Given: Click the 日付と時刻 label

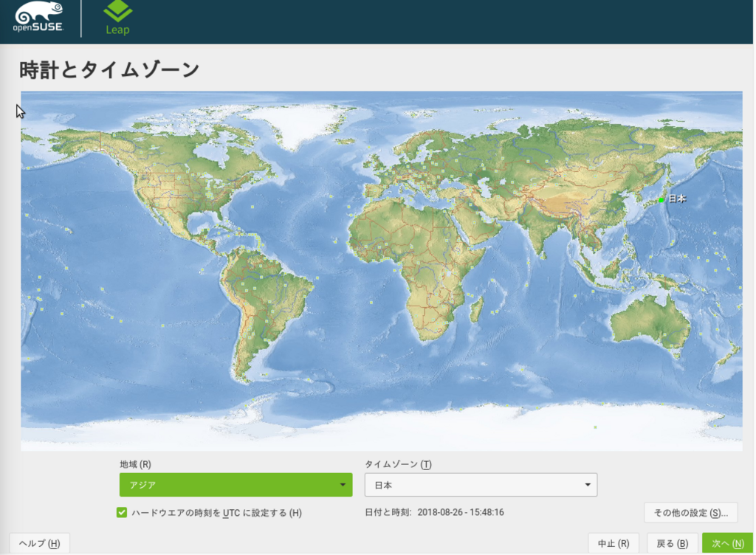Looking at the screenshot, I should pos(388,512).
